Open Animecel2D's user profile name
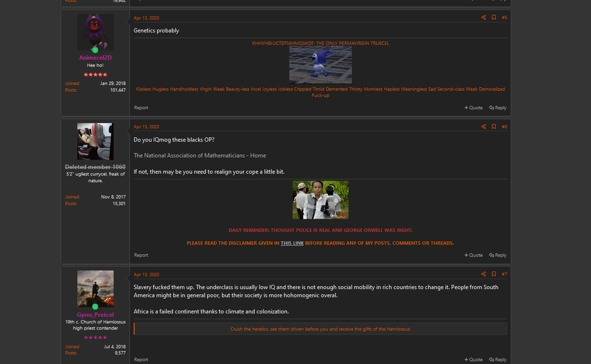 (95, 58)
